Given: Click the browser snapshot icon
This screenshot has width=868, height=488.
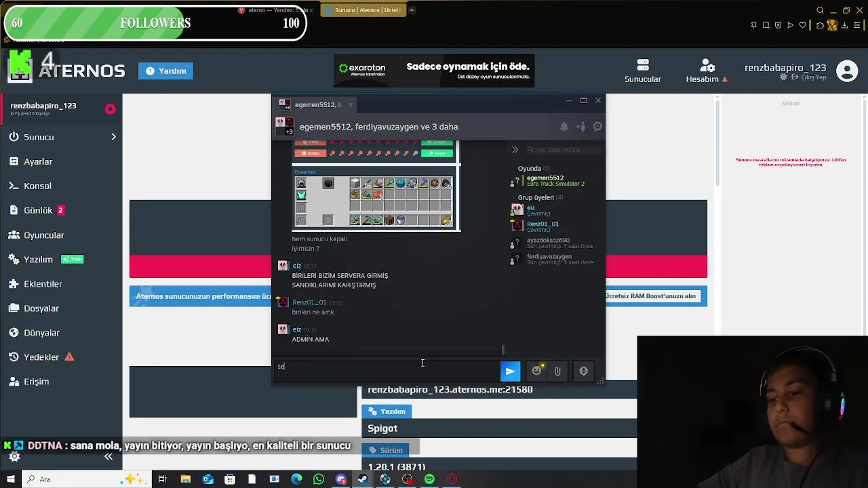Looking at the screenshot, I should click(x=766, y=25).
